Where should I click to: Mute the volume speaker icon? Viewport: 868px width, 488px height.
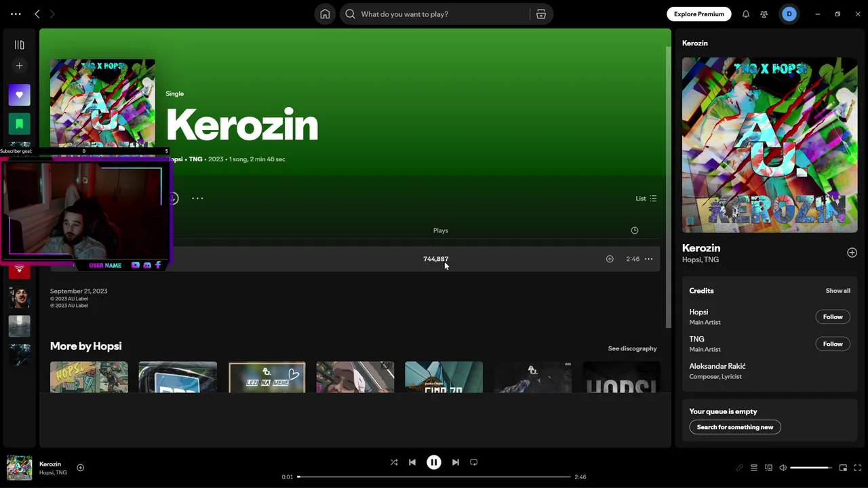783,468
